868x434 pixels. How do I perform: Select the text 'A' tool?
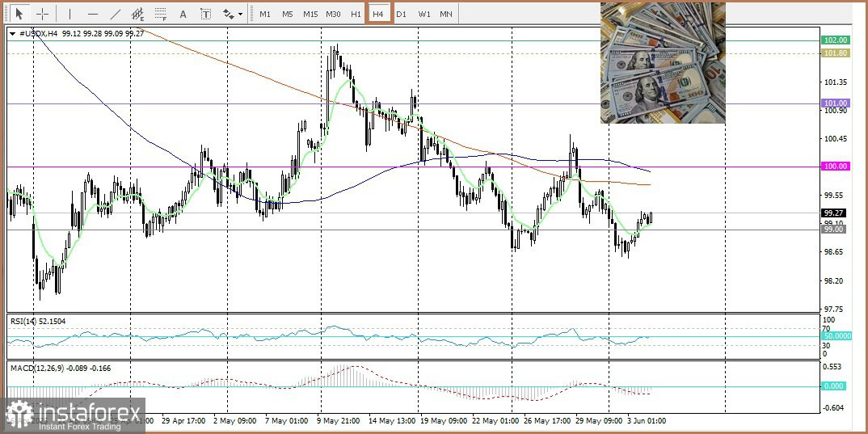tap(183, 14)
